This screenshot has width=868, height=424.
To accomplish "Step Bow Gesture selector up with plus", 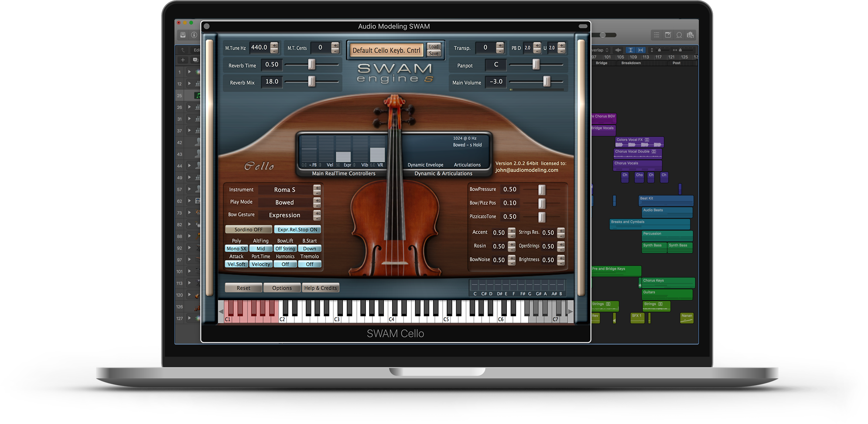I will tap(317, 213).
